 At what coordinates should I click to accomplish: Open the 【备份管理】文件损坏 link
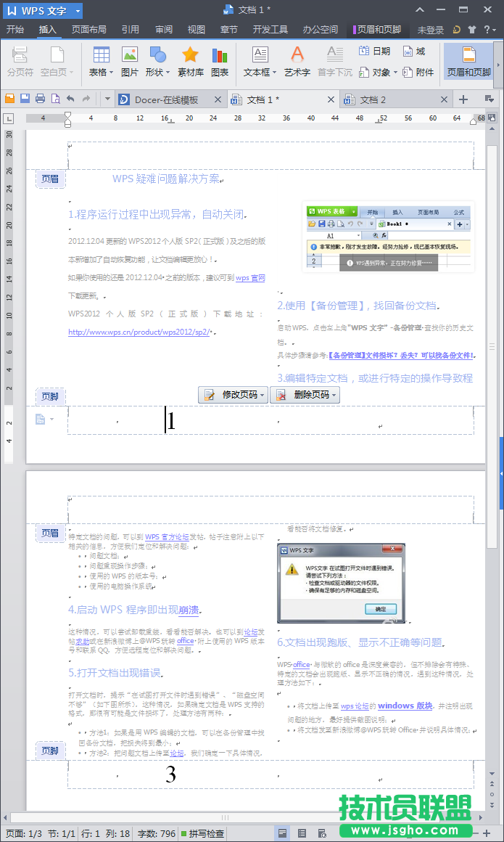point(400,356)
